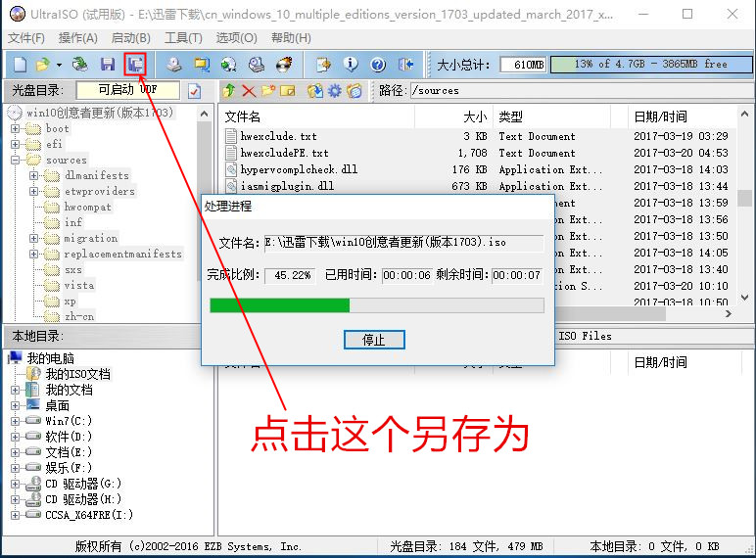Go up one folder with the green arrow icon
This screenshot has height=558, width=756.
(x=229, y=91)
